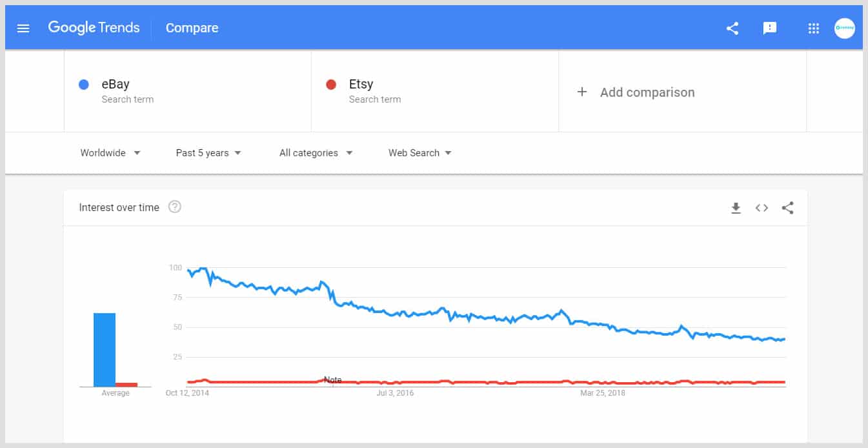This screenshot has width=868, height=448.
Task: Change search type via Web Search dropdown
Action: pos(419,152)
